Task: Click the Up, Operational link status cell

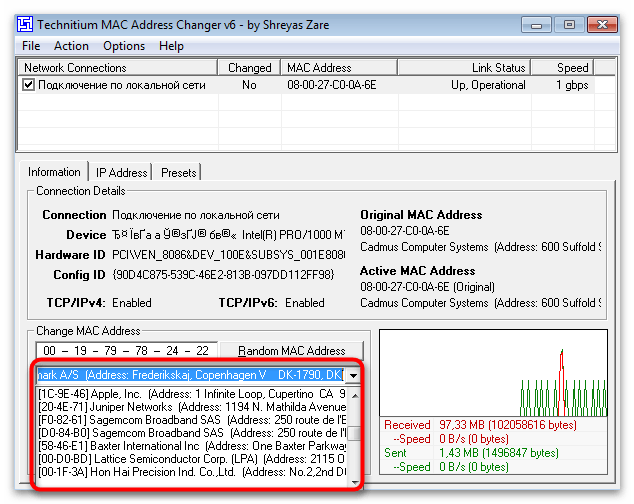Action: click(488, 85)
